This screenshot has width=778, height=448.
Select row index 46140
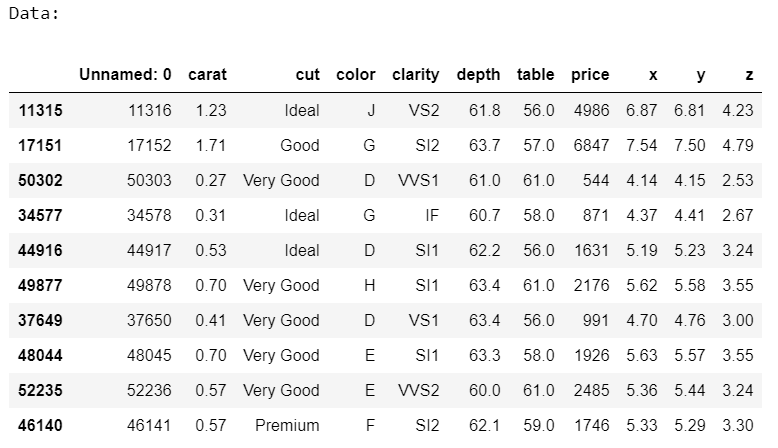(40, 425)
